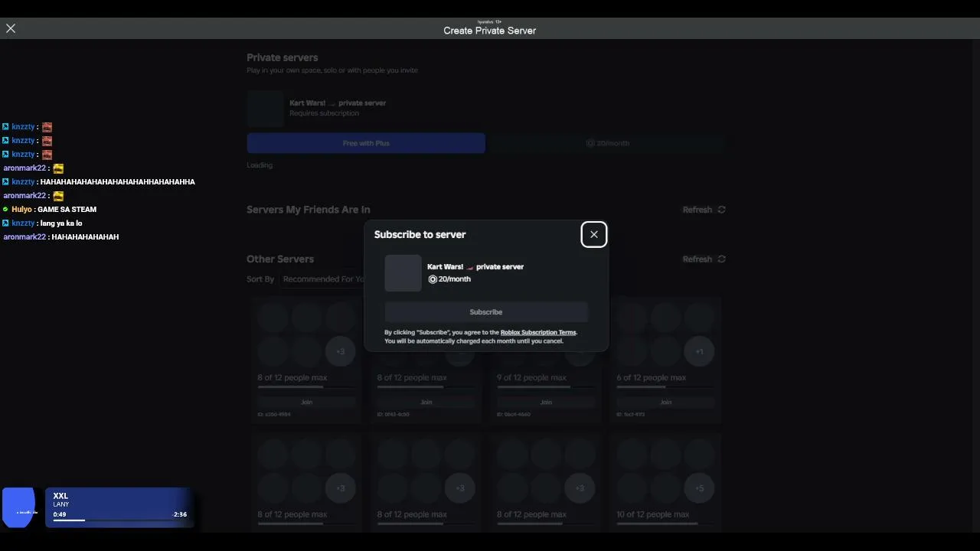Click the Hulyo username in chat

(21, 210)
